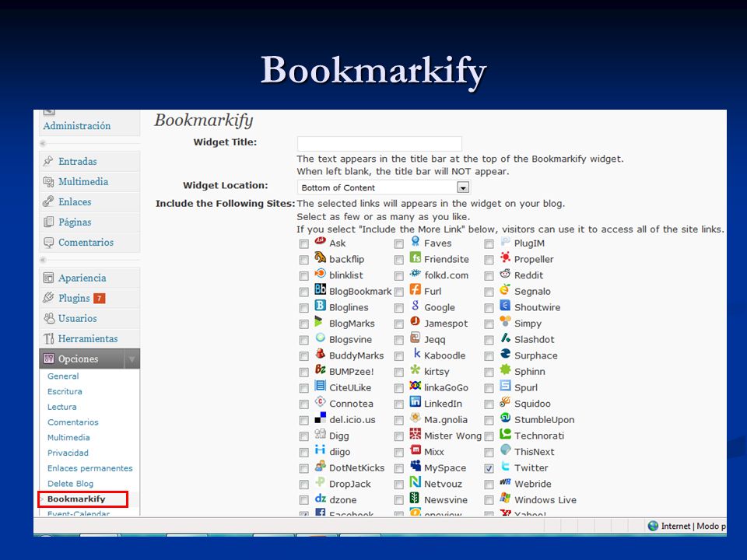Click the Widget Title input field

(x=379, y=143)
